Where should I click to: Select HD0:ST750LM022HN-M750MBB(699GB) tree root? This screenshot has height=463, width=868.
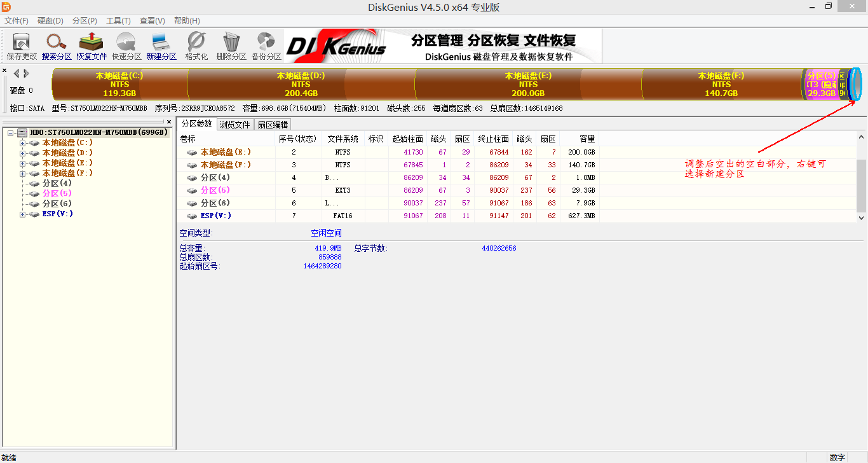(98, 132)
